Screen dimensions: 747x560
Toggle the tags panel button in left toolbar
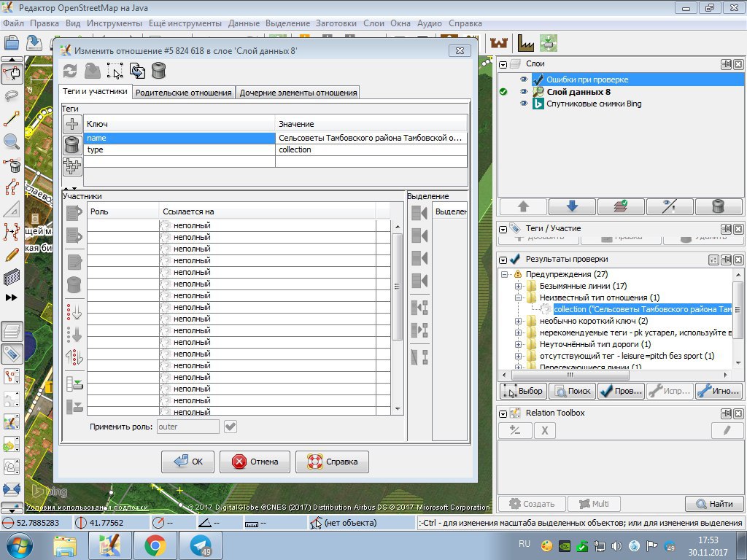click(x=12, y=354)
